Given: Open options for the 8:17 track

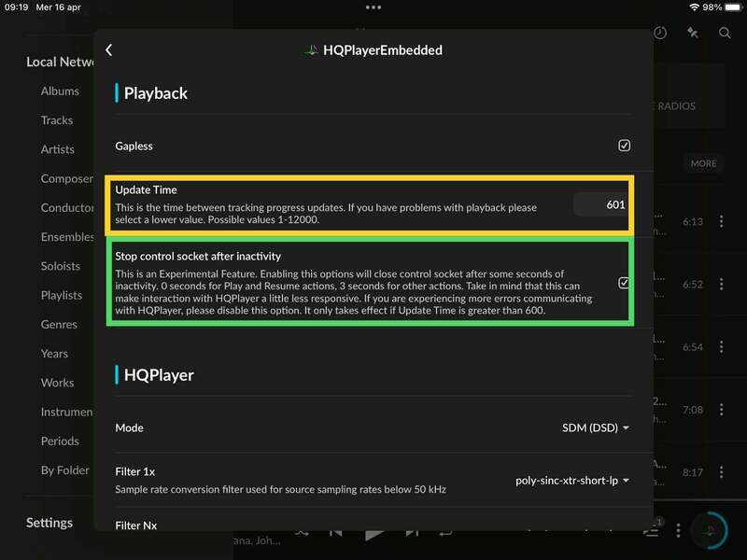Looking at the screenshot, I should click(721, 472).
